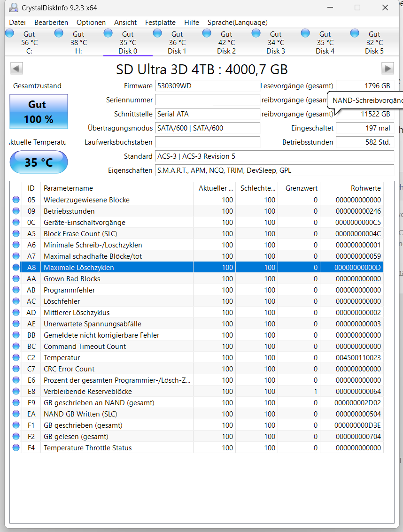
Task: Switch to Disk 1 tab at 36 °C
Action: click(177, 42)
